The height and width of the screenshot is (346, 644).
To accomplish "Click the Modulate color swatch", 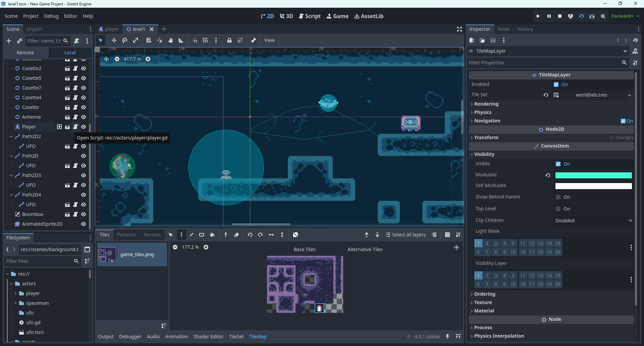I will point(593,175).
